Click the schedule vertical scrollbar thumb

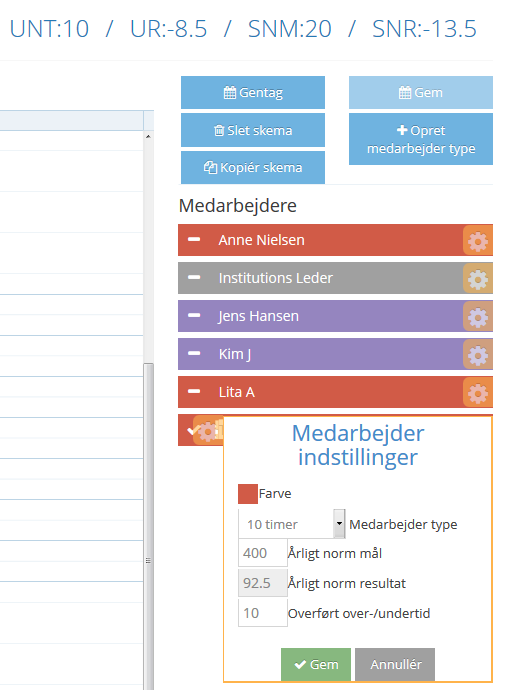click(148, 526)
